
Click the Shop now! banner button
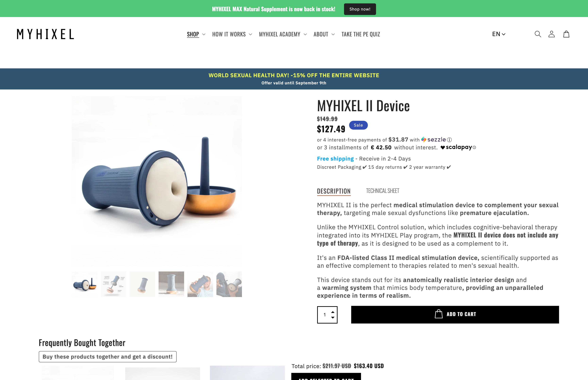(x=360, y=9)
